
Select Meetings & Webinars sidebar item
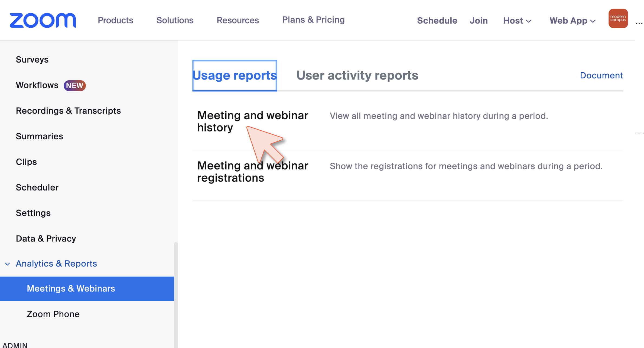click(87, 289)
